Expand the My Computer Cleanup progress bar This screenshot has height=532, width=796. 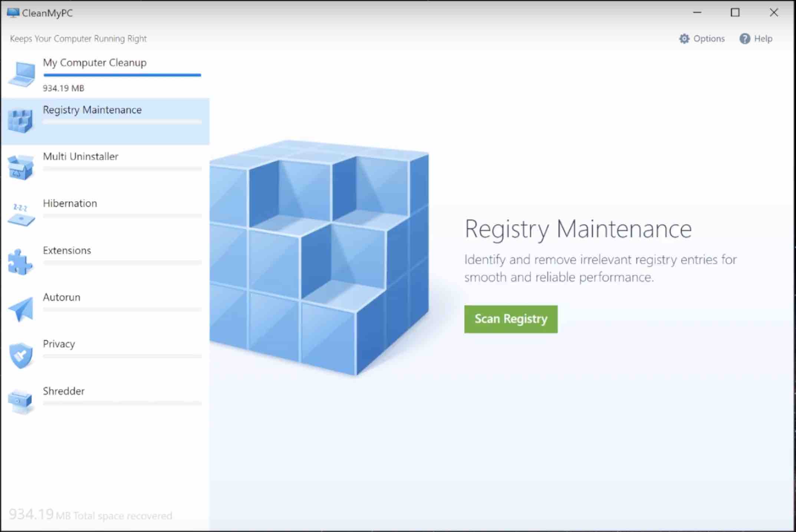point(122,75)
